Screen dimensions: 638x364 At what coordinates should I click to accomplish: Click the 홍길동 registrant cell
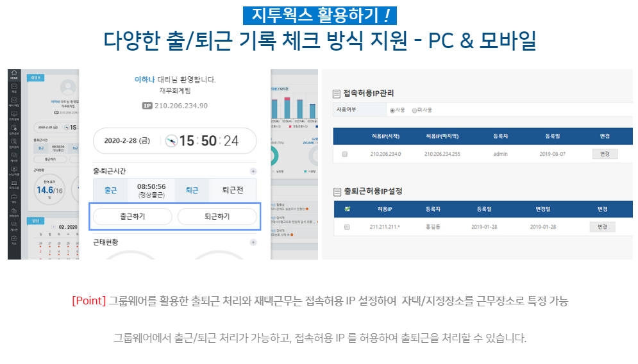coord(433,227)
